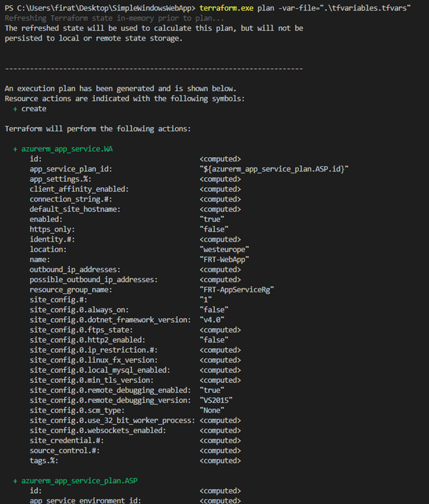Click the https_only attribute name
The image size is (429, 504).
[x=52, y=229]
